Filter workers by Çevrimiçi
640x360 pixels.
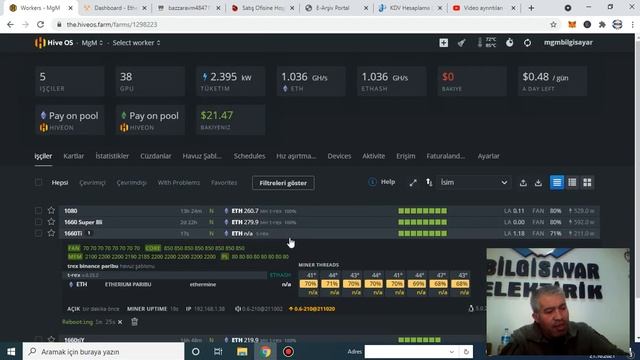pyautogui.click(x=92, y=182)
